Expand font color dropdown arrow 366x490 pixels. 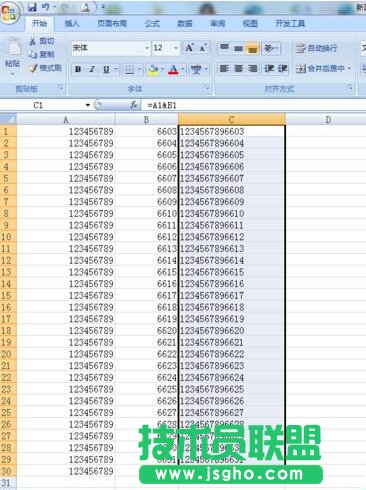pyautogui.click(x=183, y=69)
